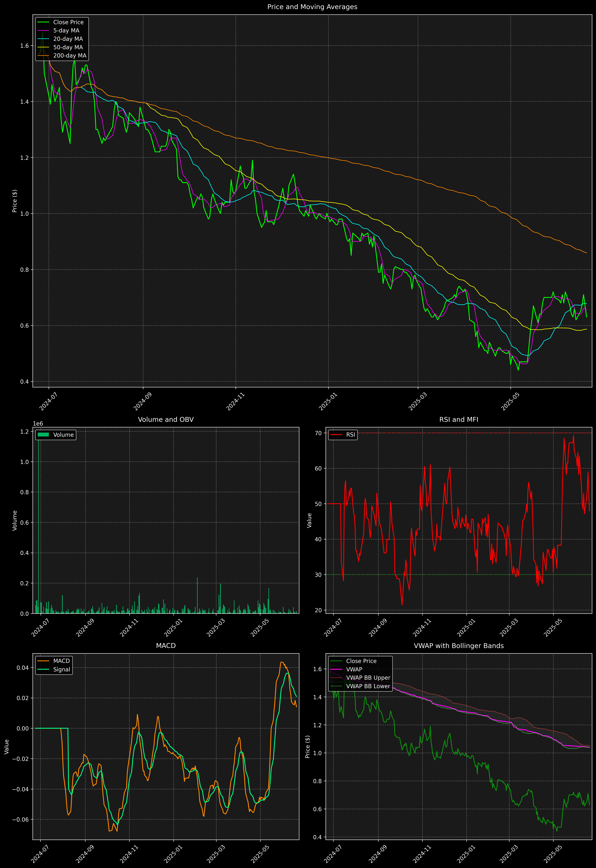Viewport: 596px width, 868px height.
Task: Click the green Volume legend swatch
Action: pyautogui.click(x=43, y=435)
